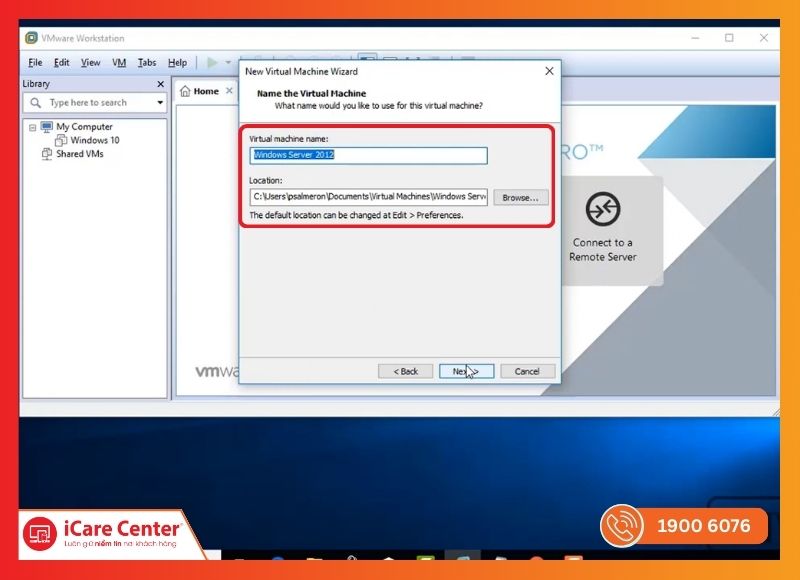
Task: Collapse the My Computer tree node
Action: click(33, 127)
